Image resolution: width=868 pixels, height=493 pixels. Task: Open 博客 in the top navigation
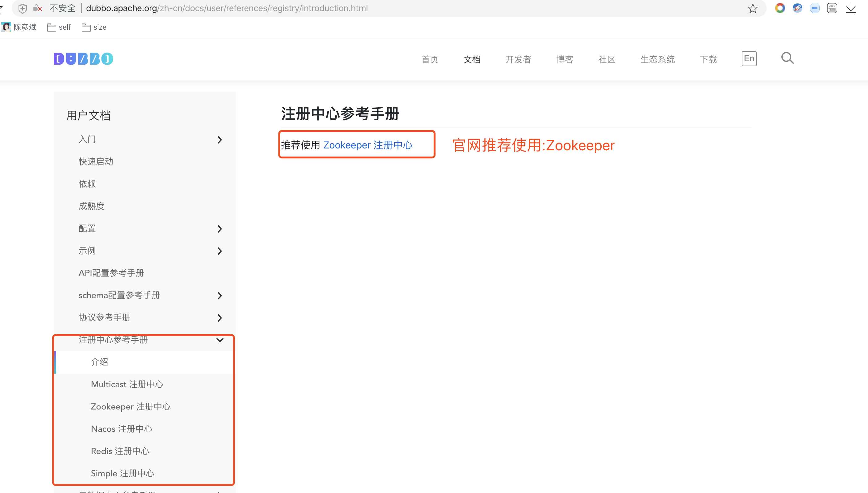click(x=565, y=59)
